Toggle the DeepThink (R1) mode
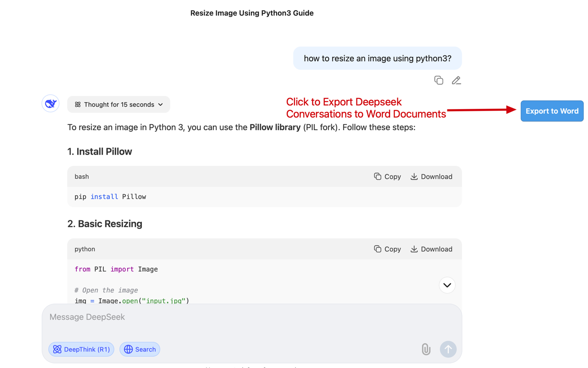The width and height of the screenshot is (588, 368). [x=81, y=349]
